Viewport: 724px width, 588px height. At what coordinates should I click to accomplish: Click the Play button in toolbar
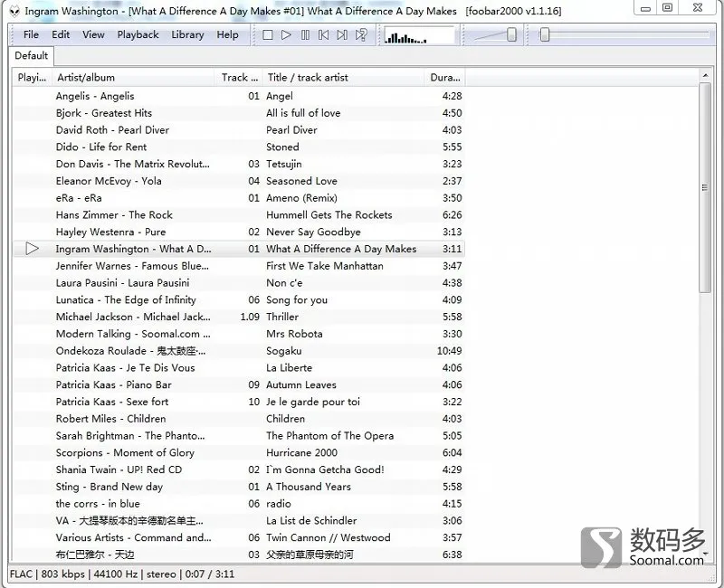286,35
